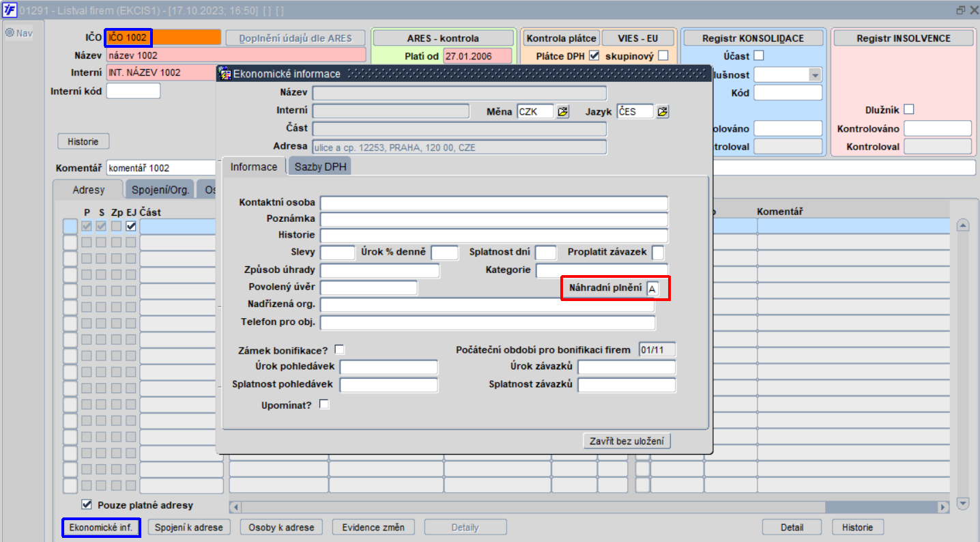Open the Jazyk language lookup icon
This screenshot has height=542, width=980.
[662, 111]
